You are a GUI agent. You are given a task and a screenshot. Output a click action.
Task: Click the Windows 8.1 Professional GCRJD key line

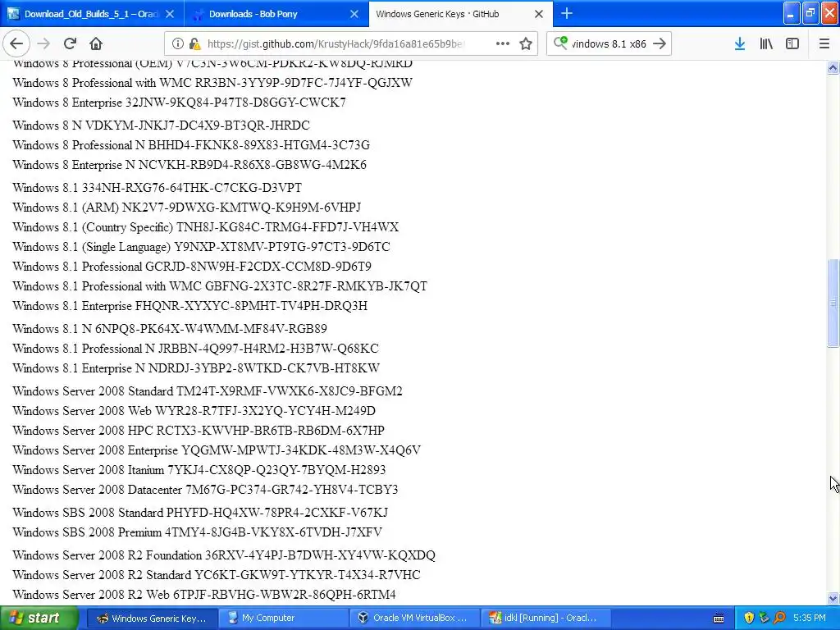coord(192,267)
